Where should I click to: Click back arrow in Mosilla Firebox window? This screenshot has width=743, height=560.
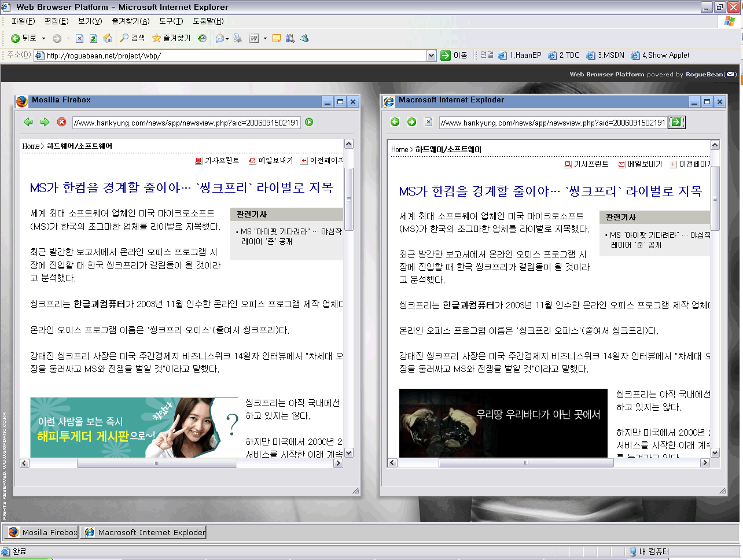[28, 122]
